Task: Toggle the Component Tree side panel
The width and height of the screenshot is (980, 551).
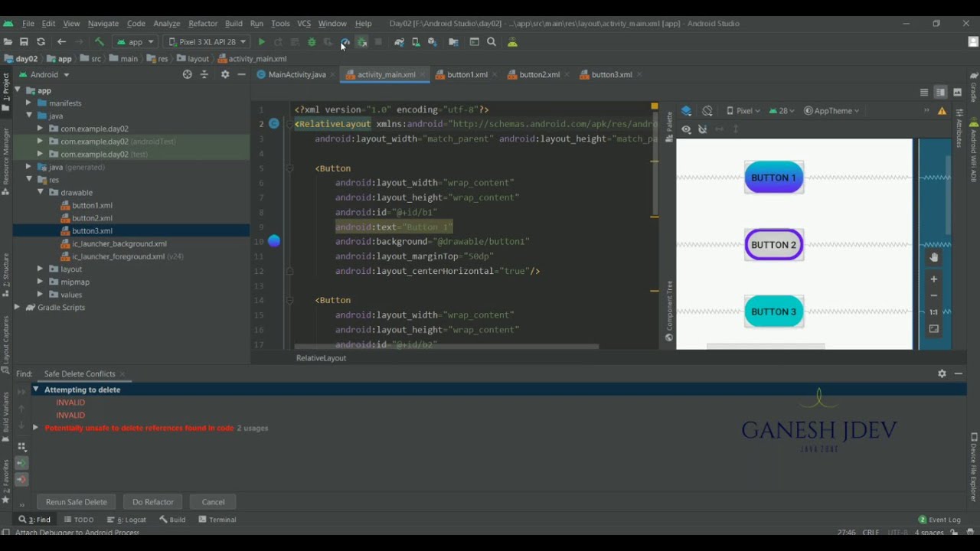Action: click(x=669, y=311)
